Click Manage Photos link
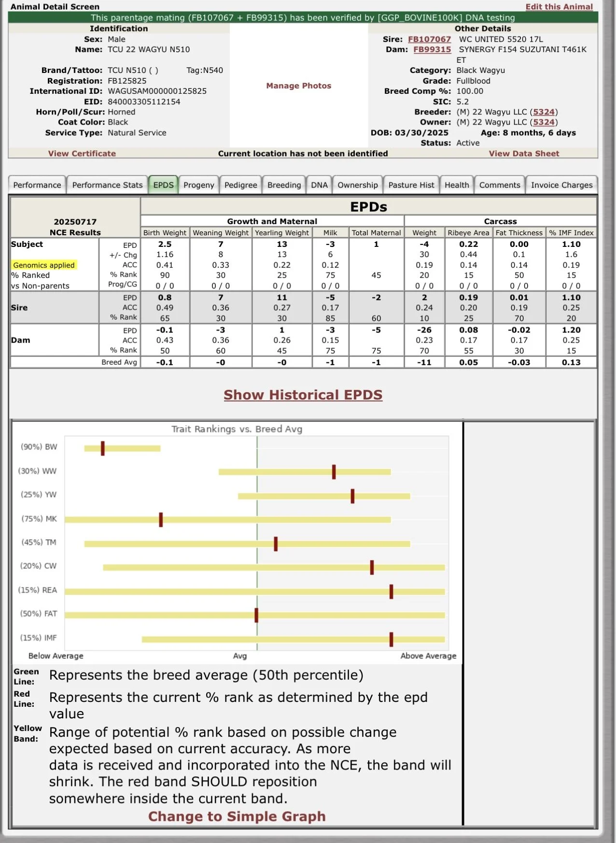Screen dimensions: 616x843 (x=299, y=86)
